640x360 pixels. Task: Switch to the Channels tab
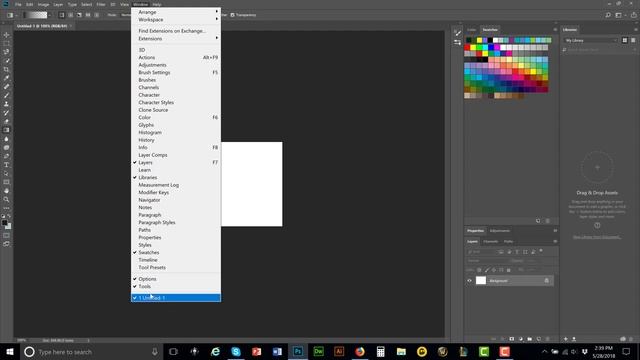tap(490, 242)
